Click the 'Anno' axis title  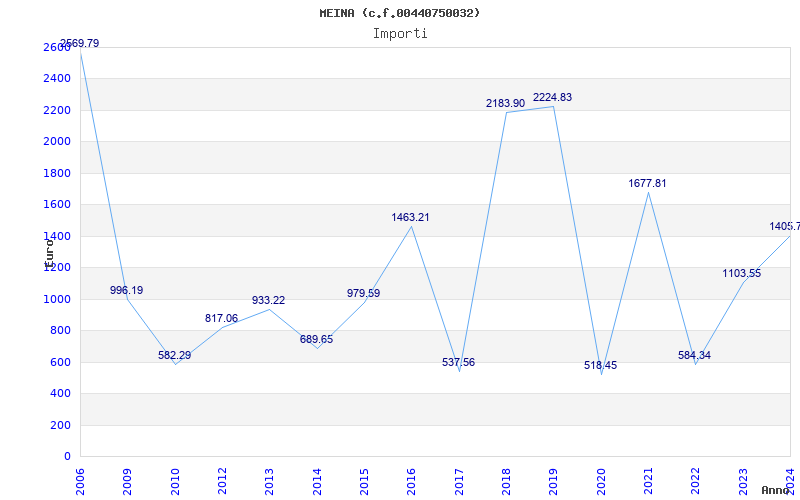click(776, 490)
